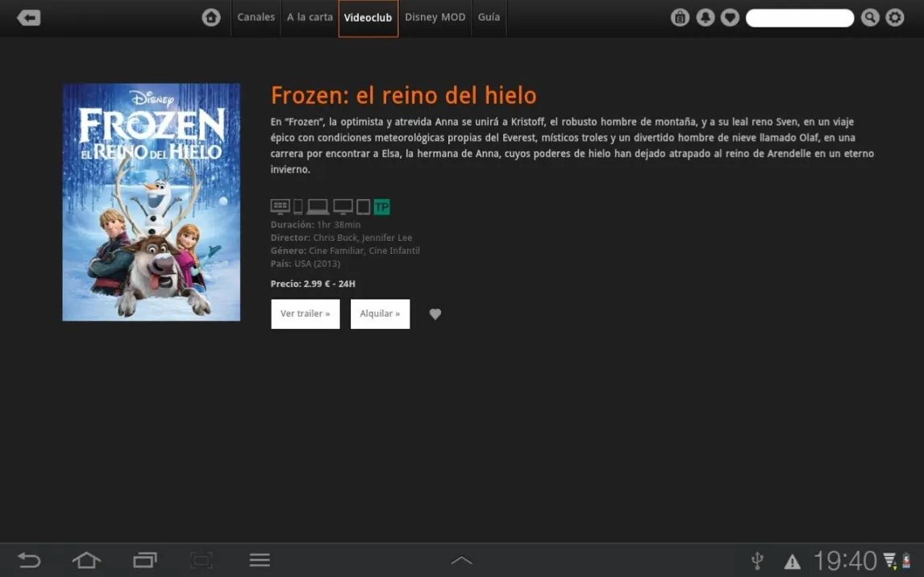Click the magnifying glass search icon
This screenshot has width=924, height=577.
[869, 18]
